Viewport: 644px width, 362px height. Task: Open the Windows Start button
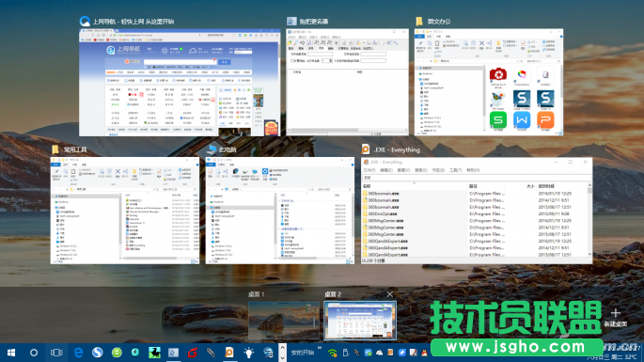pos(11,353)
